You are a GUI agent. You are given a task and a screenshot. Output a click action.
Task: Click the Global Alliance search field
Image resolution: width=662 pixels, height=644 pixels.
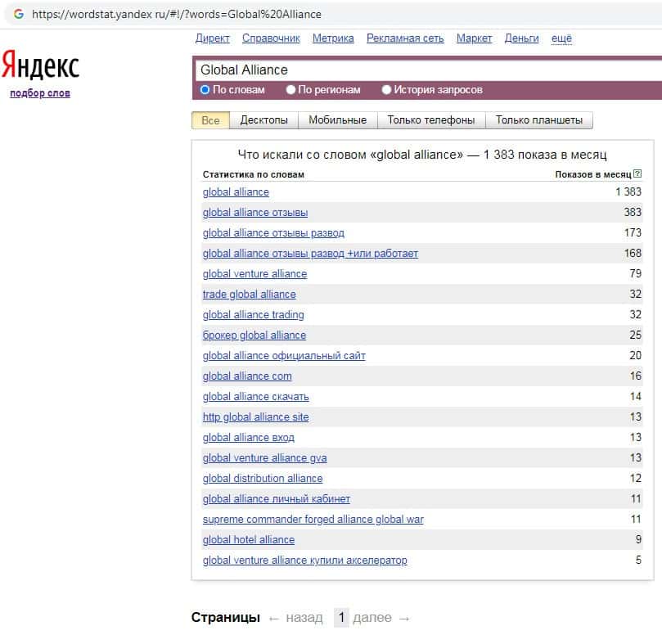[426, 70]
